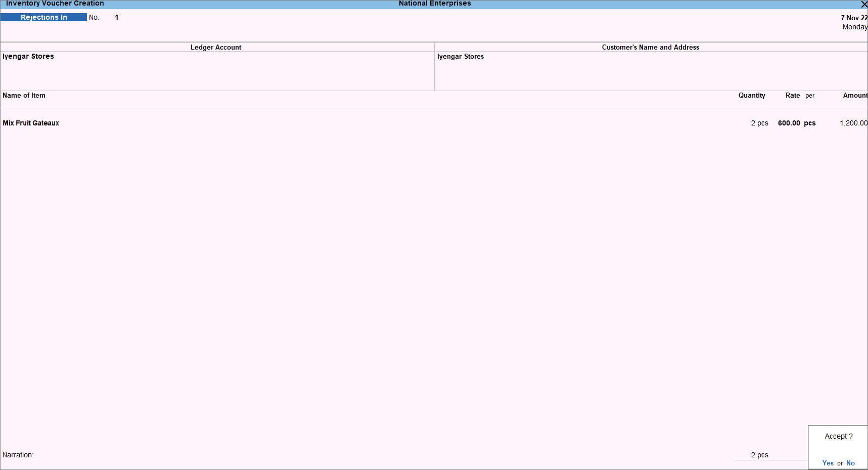Select the Mix Fruit Gateaux item row
The height and width of the screenshot is (470, 868).
coord(434,123)
